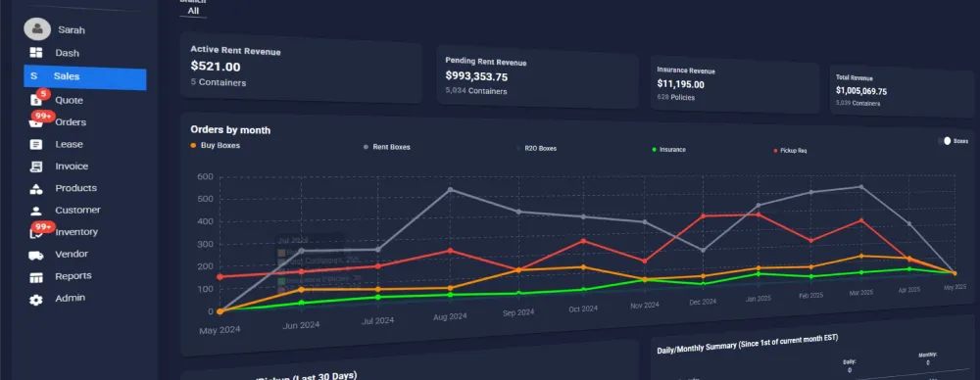The image size is (980, 380).
Task: Toggle the Insurance legend series
Action: (x=668, y=150)
